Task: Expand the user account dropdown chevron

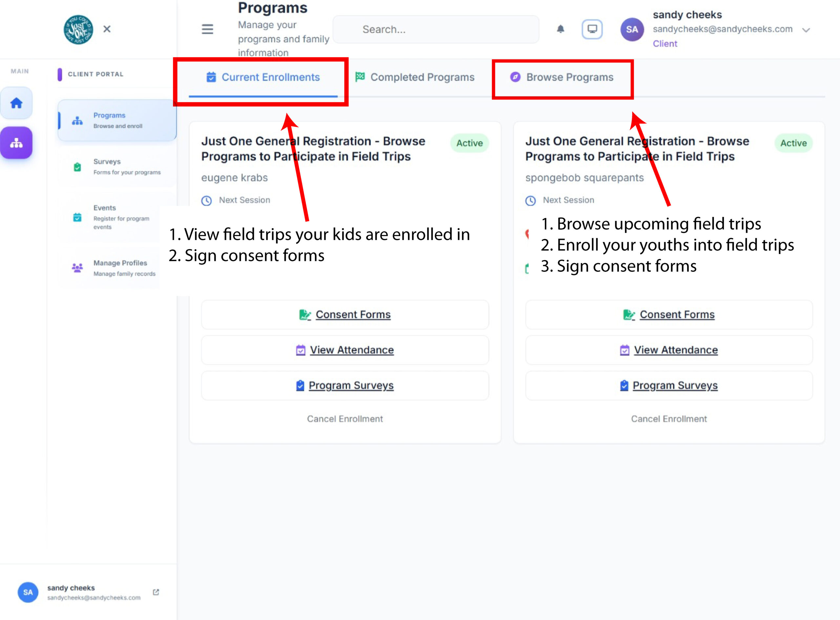Action: (806, 30)
